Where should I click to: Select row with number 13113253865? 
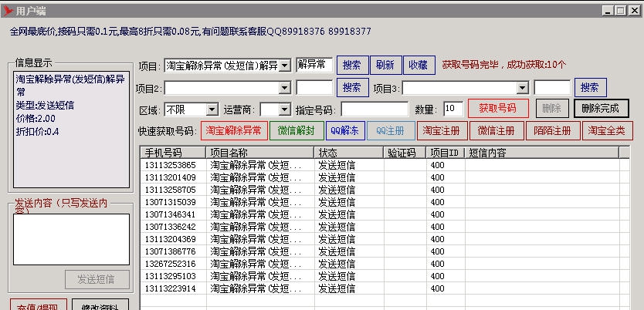click(385, 165)
